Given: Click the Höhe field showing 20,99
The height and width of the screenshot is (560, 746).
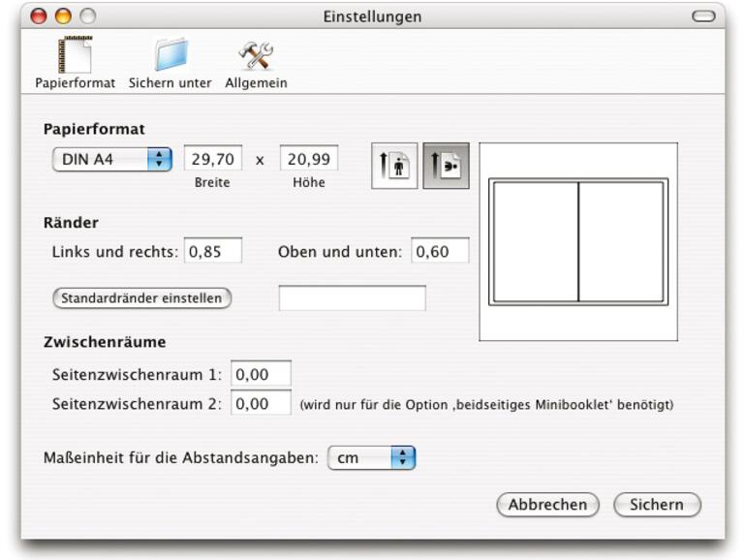Looking at the screenshot, I should pyautogui.click(x=309, y=158).
